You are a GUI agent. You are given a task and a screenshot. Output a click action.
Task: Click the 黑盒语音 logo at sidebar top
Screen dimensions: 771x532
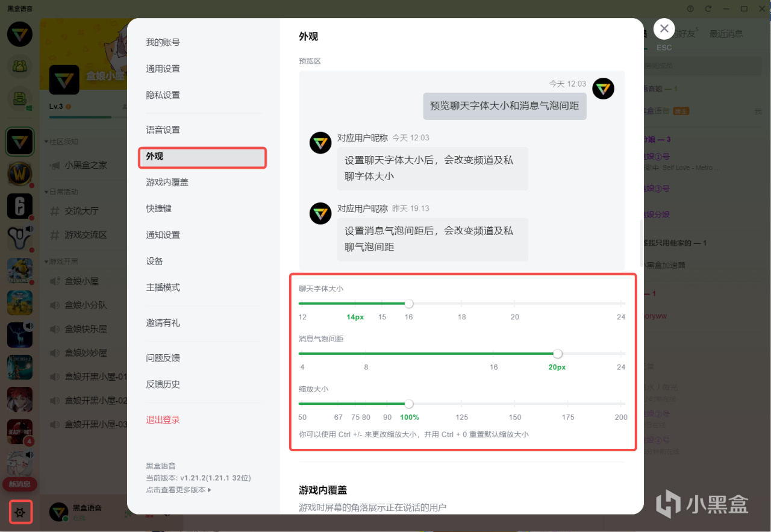pos(20,34)
